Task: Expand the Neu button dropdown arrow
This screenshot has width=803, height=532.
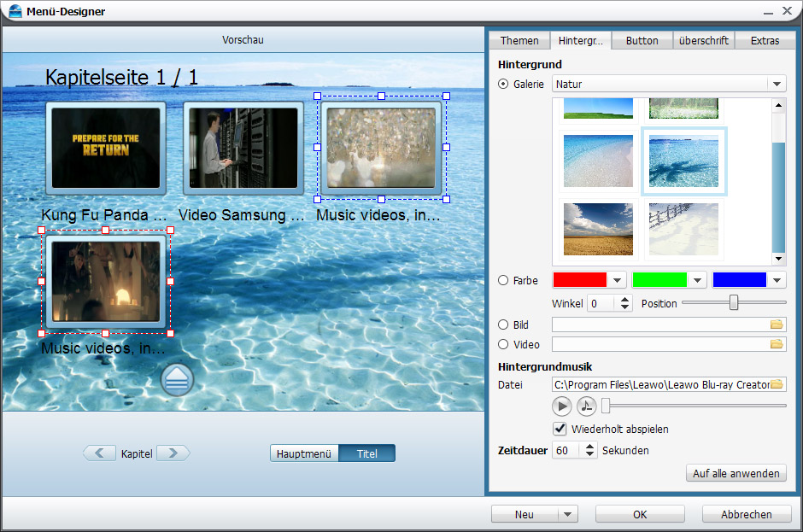Action: (567, 514)
